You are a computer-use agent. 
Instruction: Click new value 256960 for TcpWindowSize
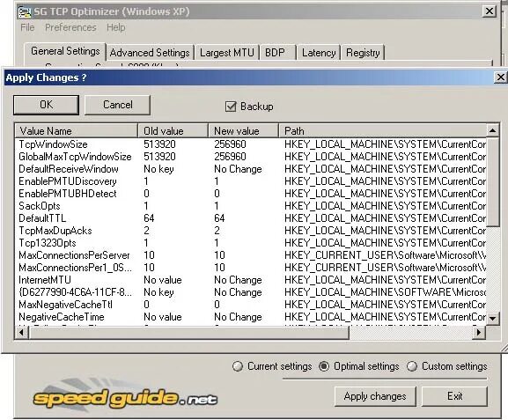coord(230,144)
